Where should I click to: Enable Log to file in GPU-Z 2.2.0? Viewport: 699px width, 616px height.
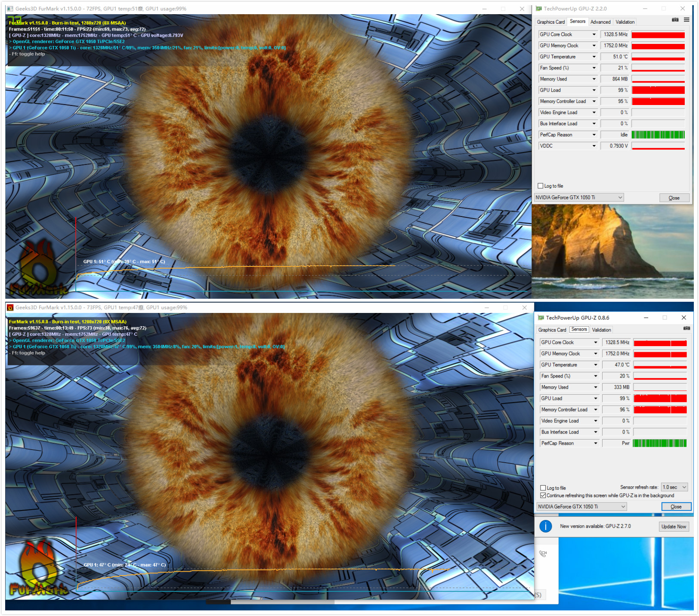pyautogui.click(x=541, y=186)
